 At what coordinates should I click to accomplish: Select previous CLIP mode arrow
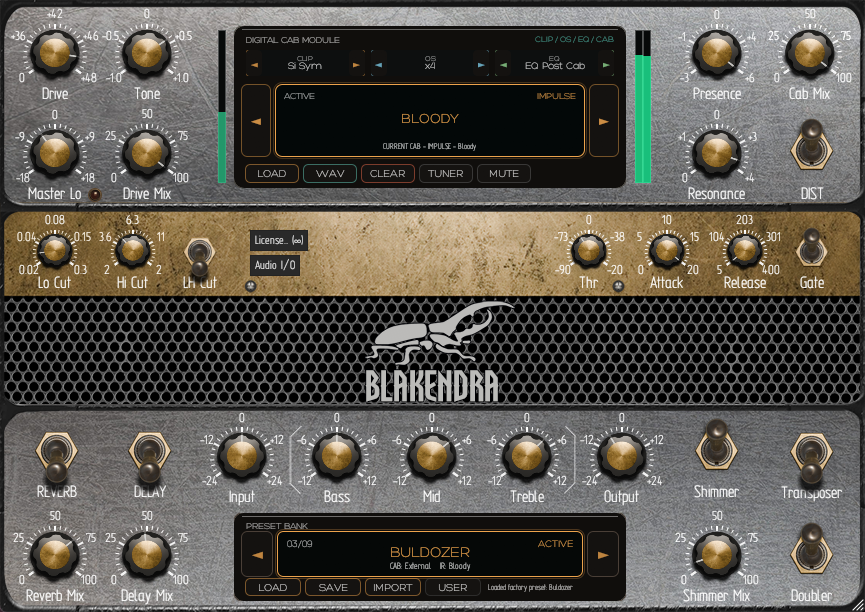coord(254,65)
